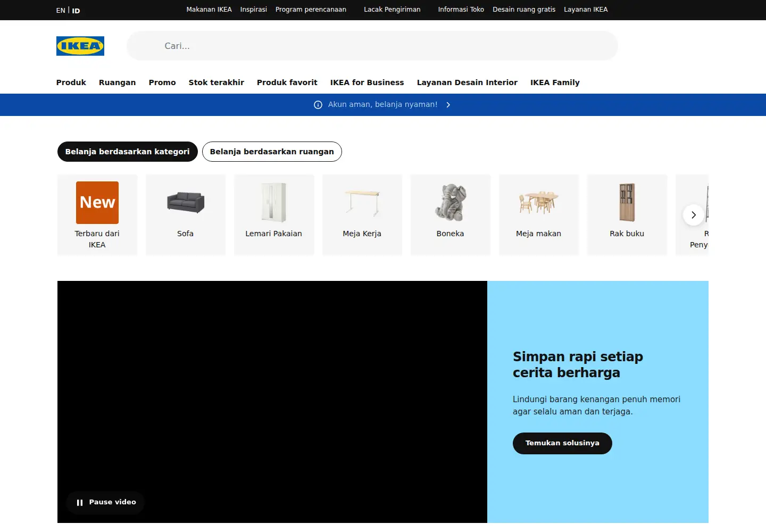Open the Ruangan menu
Viewport: 766px width, 532px height.
pyautogui.click(x=118, y=82)
